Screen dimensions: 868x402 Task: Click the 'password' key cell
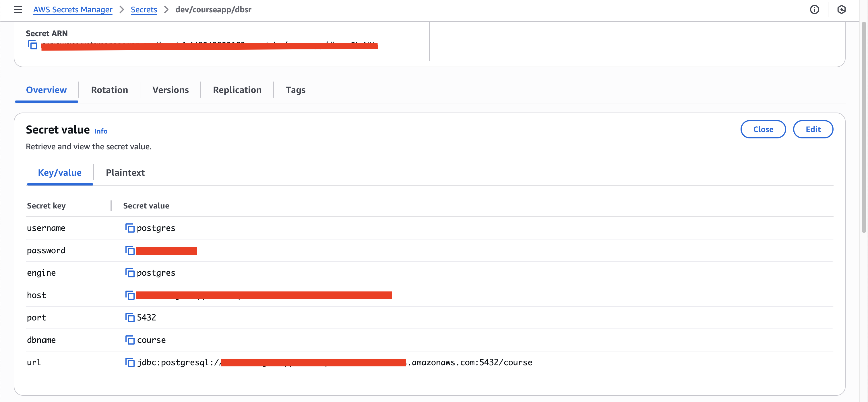pos(46,250)
